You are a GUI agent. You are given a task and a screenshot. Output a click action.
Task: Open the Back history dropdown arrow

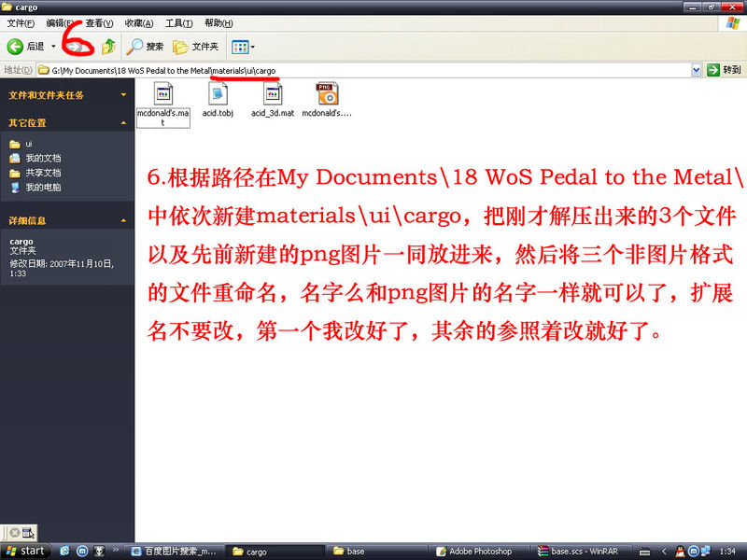(53, 46)
